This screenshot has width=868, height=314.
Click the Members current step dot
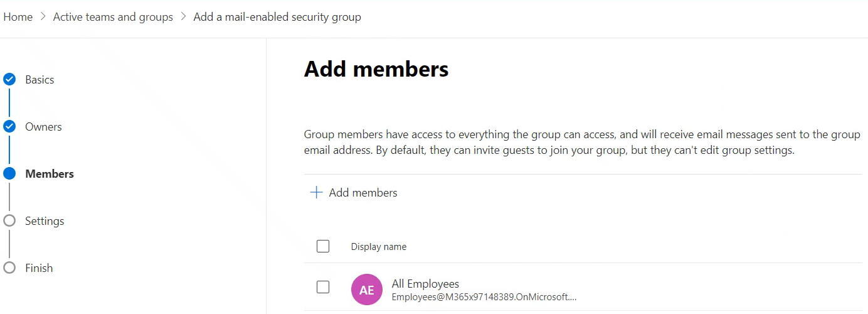tap(9, 174)
